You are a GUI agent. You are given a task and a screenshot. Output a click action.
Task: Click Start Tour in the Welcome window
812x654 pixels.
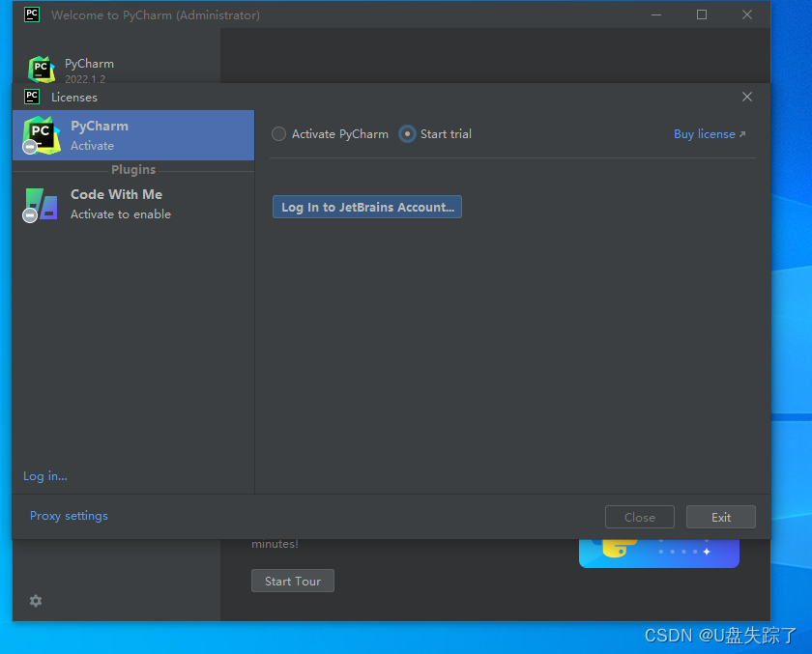pos(293,581)
